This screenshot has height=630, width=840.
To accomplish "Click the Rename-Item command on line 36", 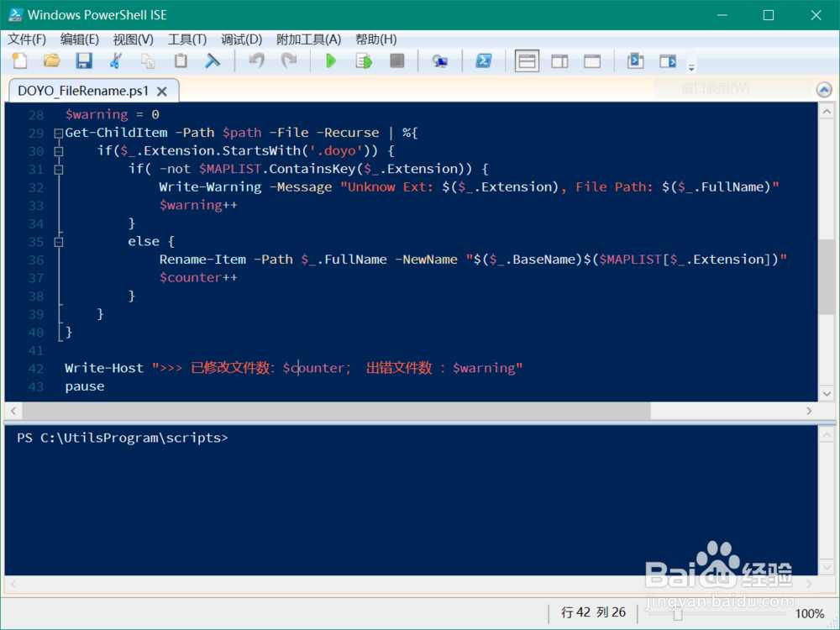I will point(202,260).
